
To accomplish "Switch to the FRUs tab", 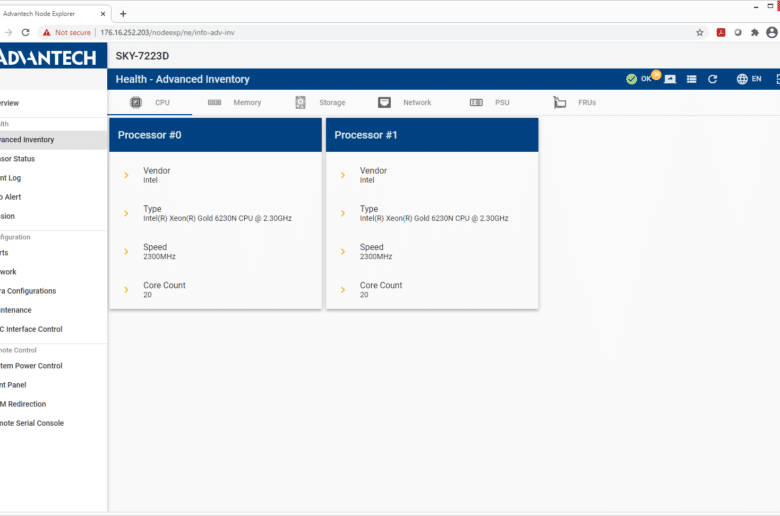I will click(575, 103).
